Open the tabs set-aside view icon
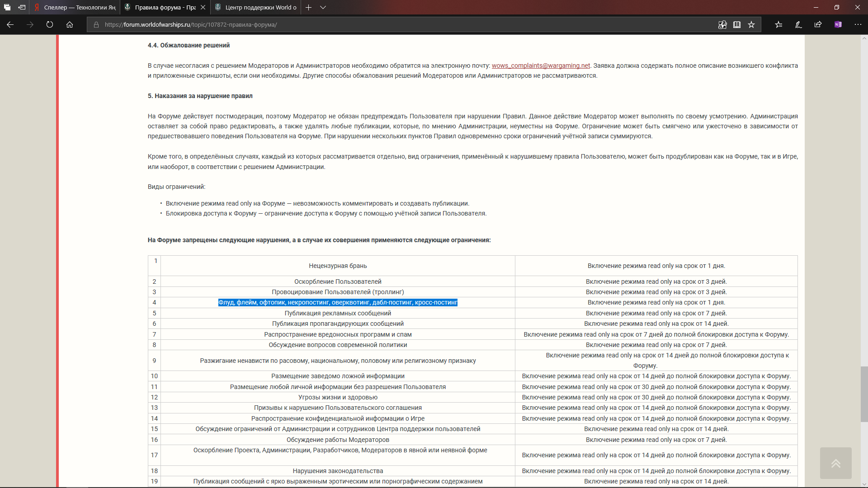Screen dimensions: 868x488 [x=7, y=7]
